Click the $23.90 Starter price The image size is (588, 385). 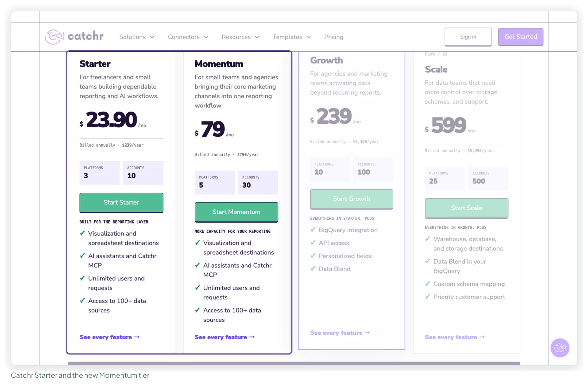[x=113, y=120]
